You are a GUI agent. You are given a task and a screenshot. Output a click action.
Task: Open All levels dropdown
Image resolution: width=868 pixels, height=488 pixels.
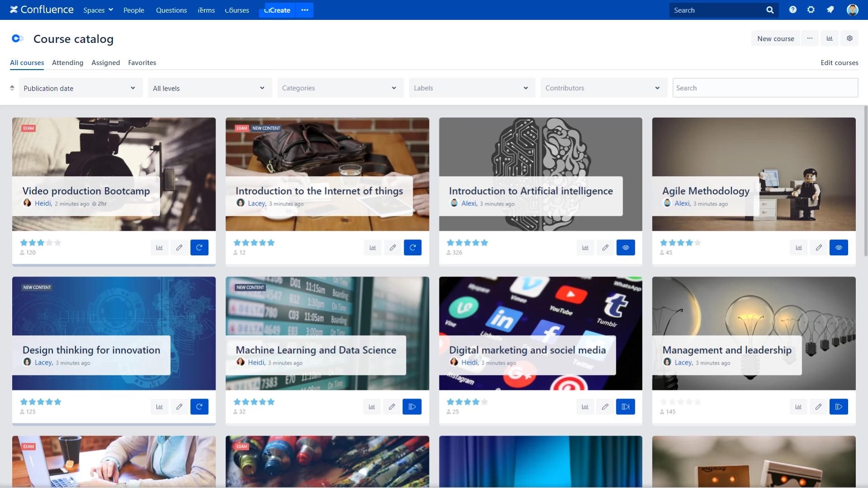(x=210, y=88)
